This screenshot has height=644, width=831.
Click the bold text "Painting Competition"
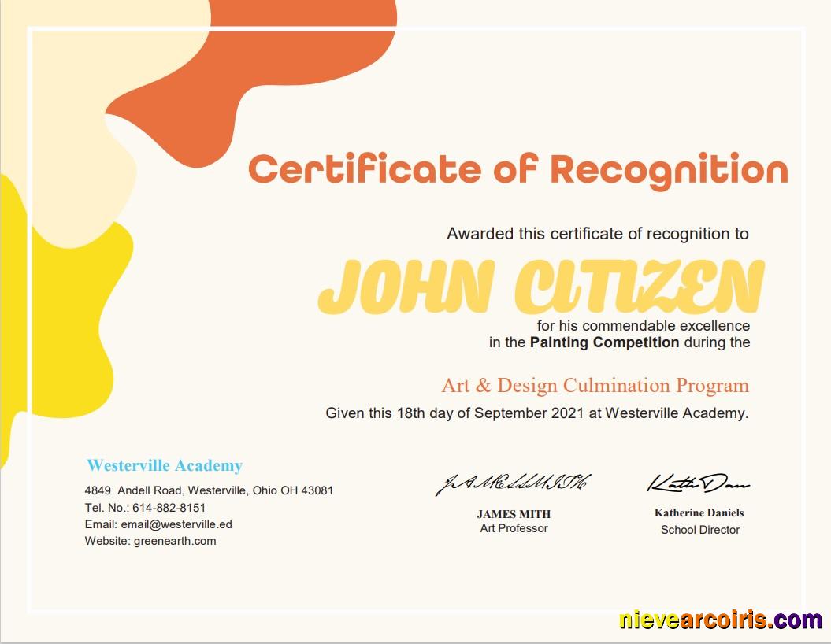pos(604,342)
